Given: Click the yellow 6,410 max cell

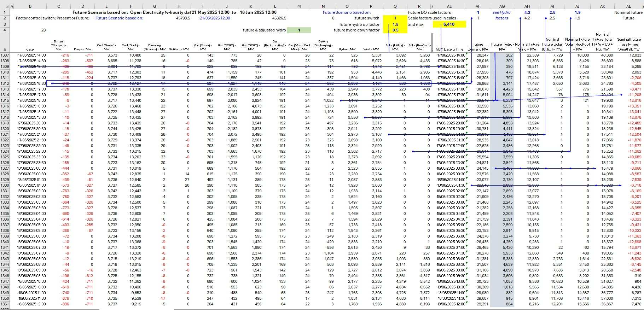Looking at the screenshot, I should coord(449,24).
